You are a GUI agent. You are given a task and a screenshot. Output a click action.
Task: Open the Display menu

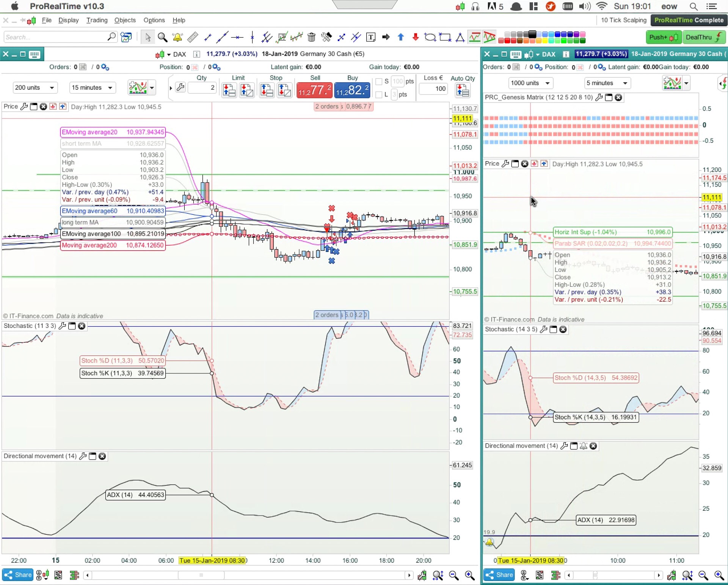(69, 20)
